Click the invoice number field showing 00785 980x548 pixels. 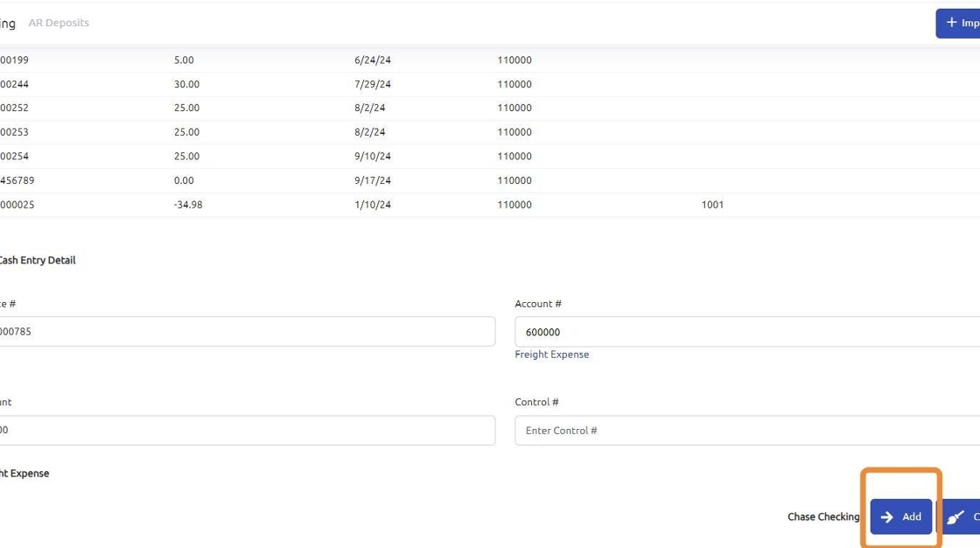(x=248, y=332)
